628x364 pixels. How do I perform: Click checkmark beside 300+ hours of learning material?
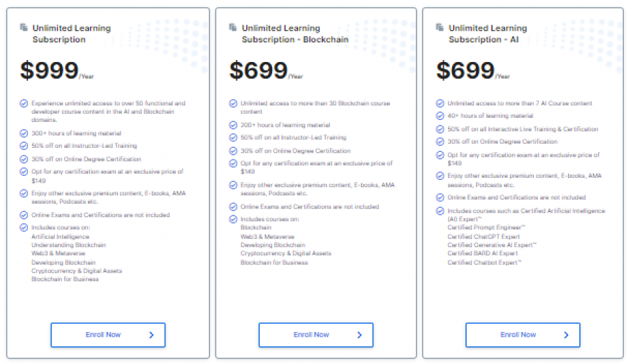tap(24, 134)
